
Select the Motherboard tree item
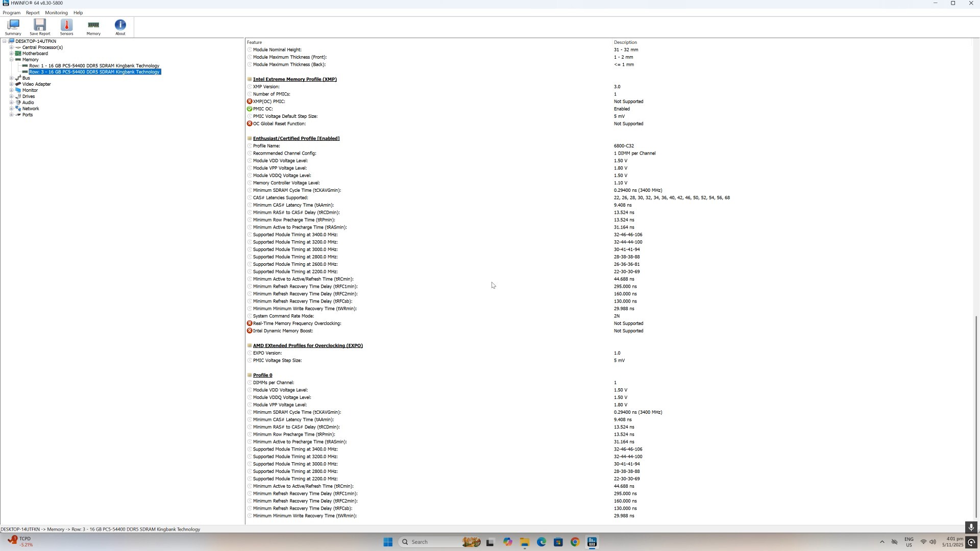tap(35, 54)
